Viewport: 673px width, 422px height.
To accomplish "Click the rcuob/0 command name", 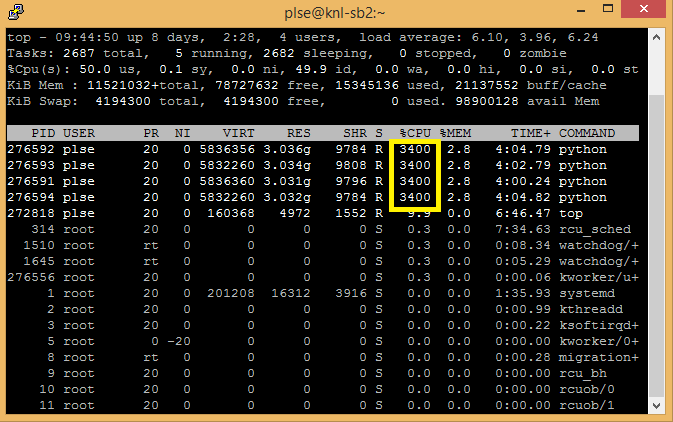I will pyautogui.click(x=587, y=390).
